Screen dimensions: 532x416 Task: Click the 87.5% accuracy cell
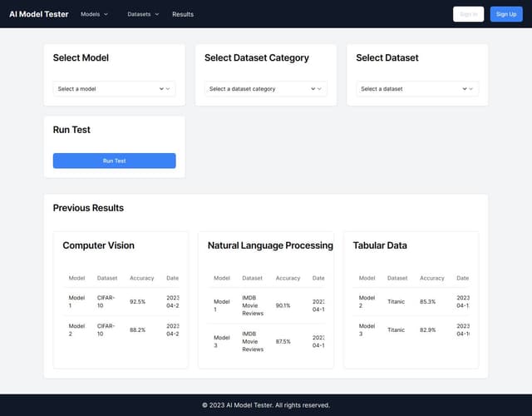click(283, 342)
